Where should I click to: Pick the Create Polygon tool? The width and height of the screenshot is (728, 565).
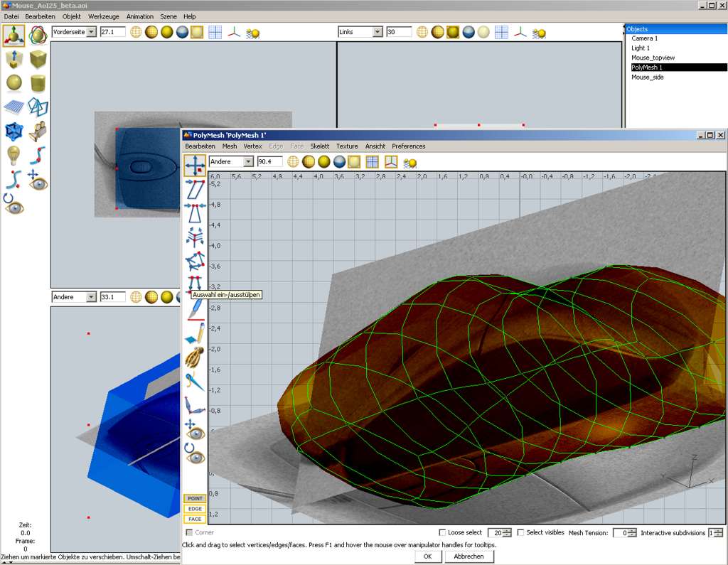(x=38, y=107)
